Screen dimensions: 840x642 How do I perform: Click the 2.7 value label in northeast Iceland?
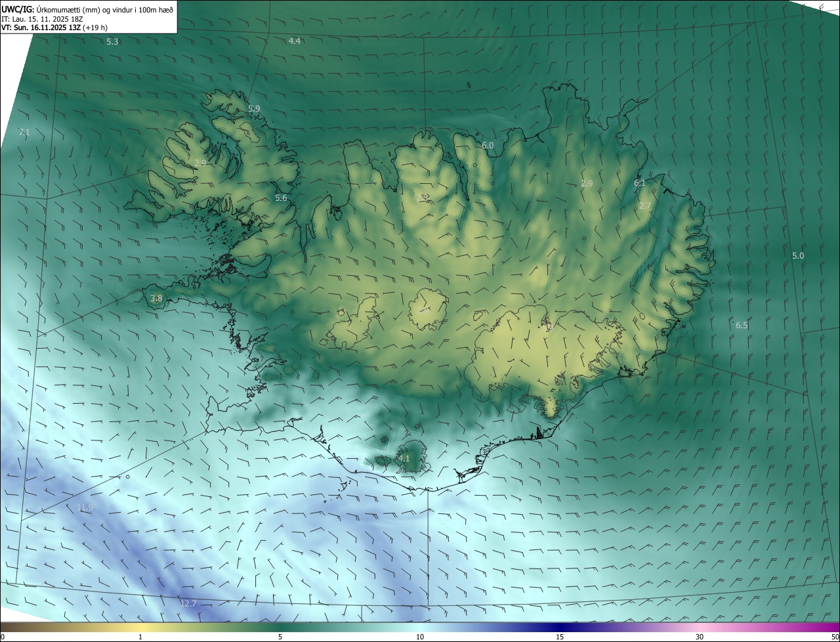645,206
